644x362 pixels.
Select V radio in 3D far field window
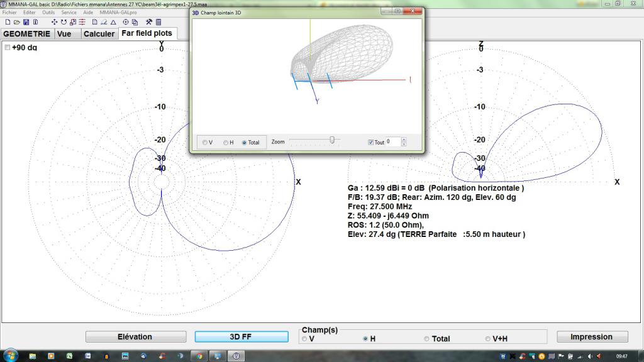[x=204, y=143]
